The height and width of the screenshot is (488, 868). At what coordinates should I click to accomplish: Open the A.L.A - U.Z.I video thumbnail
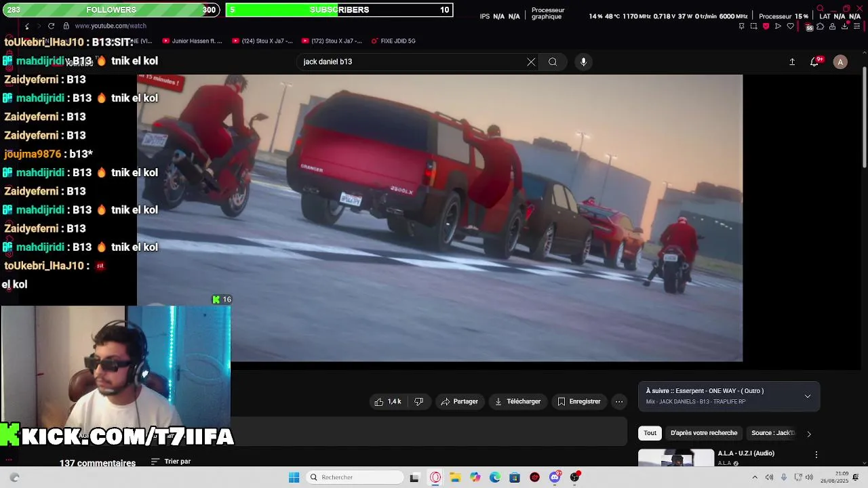pos(676,459)
